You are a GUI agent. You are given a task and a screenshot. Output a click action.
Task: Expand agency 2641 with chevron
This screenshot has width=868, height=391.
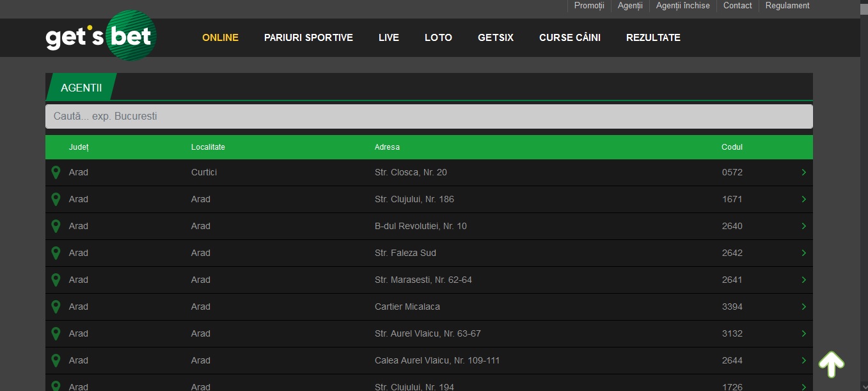pyautogui.click(x=803, y=280)
